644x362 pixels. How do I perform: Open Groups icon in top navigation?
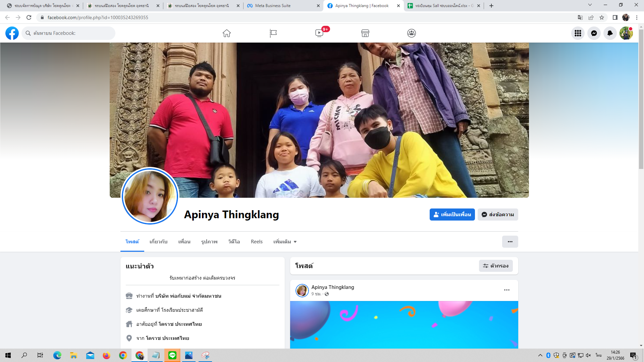coord(412,33)
